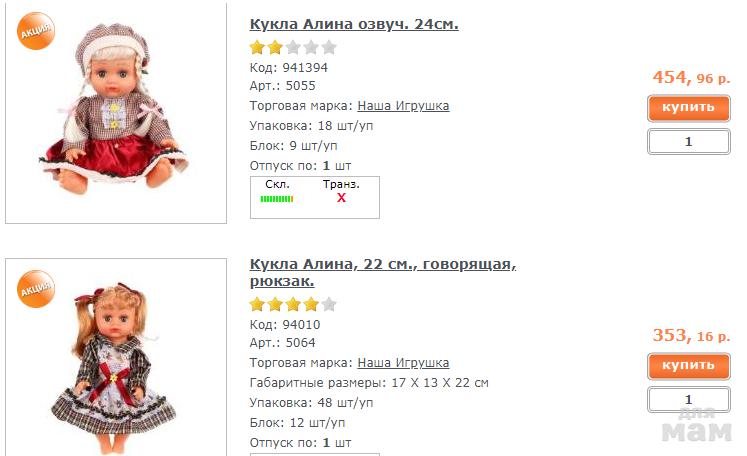Screen dimensions: 747x456
Task: Click the red X under Транз.
Action: (x=341, y=198)
